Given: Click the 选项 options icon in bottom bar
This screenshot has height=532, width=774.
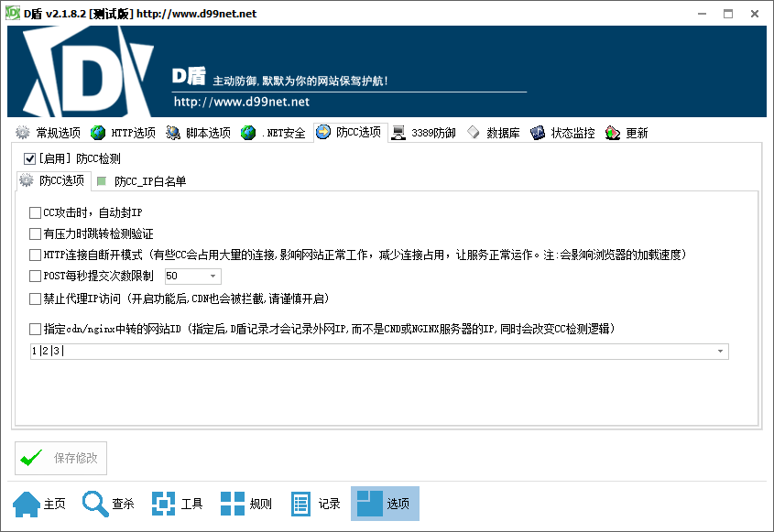Looking at the screenshot, I should click(370, 504).
